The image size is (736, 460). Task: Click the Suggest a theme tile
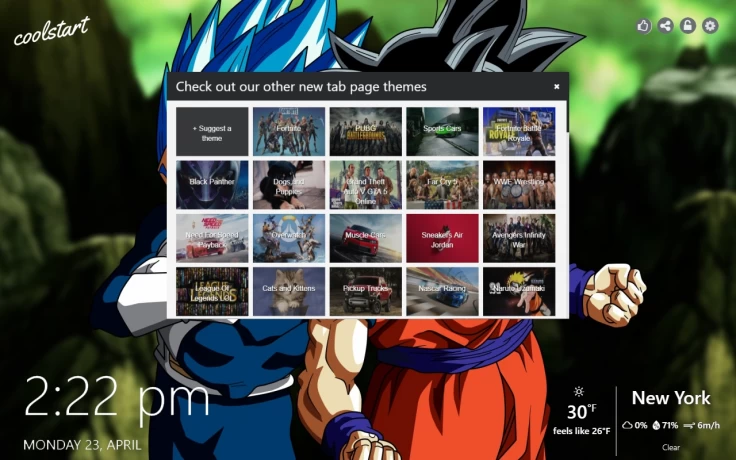(212, 131)
